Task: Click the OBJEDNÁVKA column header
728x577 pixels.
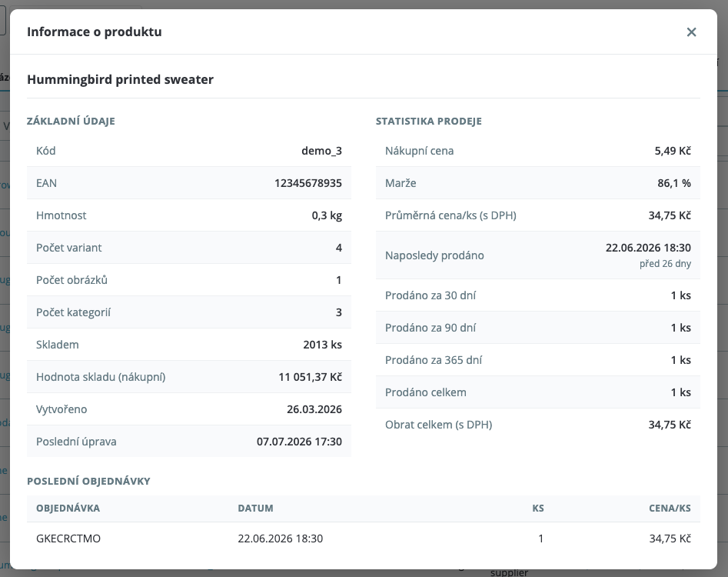Action: point(68,509)
